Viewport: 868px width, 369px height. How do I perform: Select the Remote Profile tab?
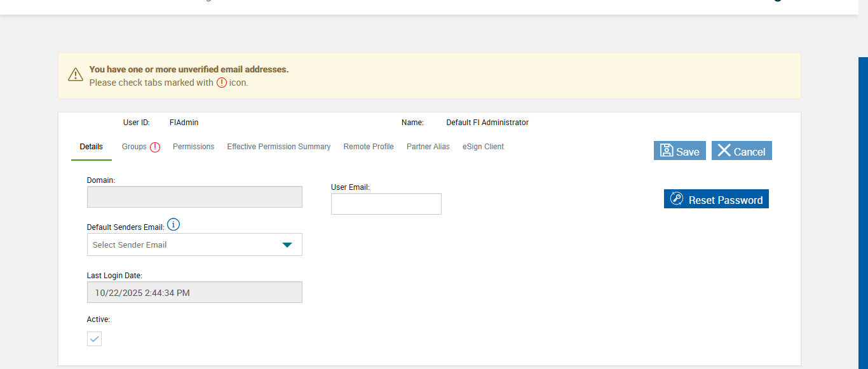[x=369, y=147]
